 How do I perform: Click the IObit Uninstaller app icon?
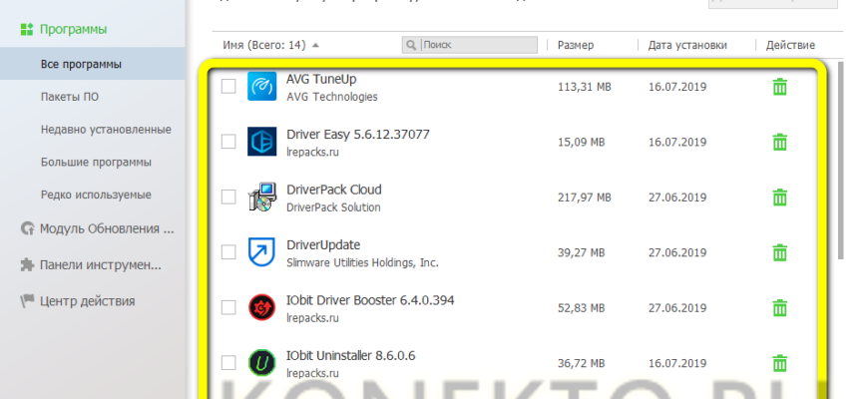click(x=261, y=363)
